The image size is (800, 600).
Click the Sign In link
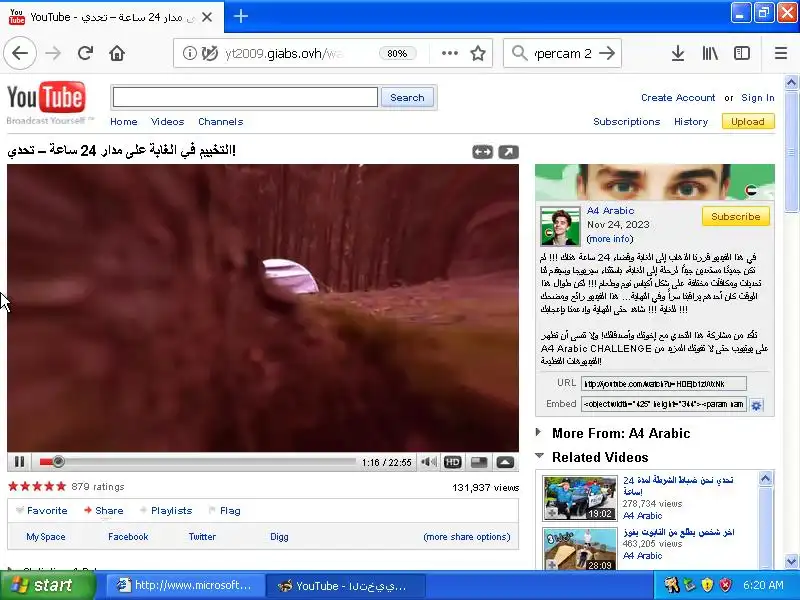click(x=758, y=97)
